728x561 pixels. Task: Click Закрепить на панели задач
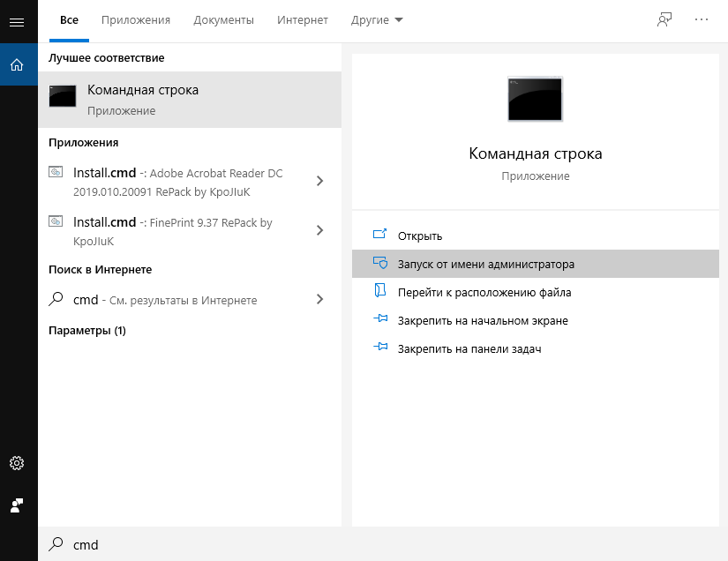pos(469,348)
